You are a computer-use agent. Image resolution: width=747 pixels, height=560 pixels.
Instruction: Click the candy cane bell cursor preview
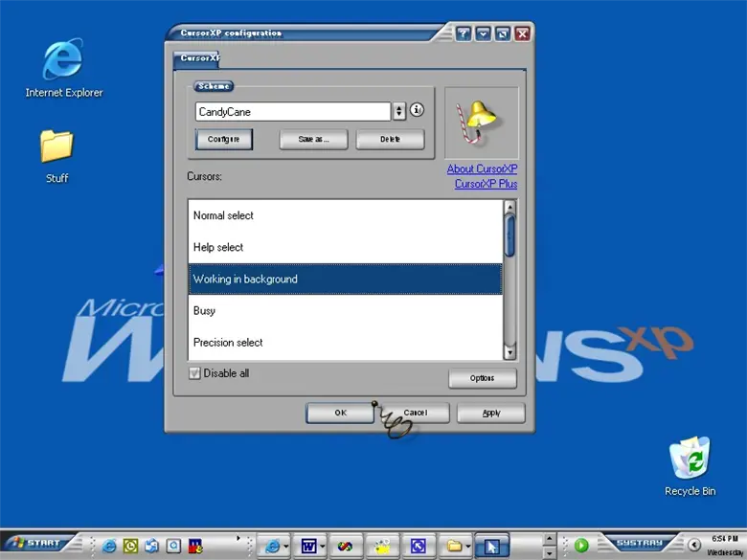481,123
